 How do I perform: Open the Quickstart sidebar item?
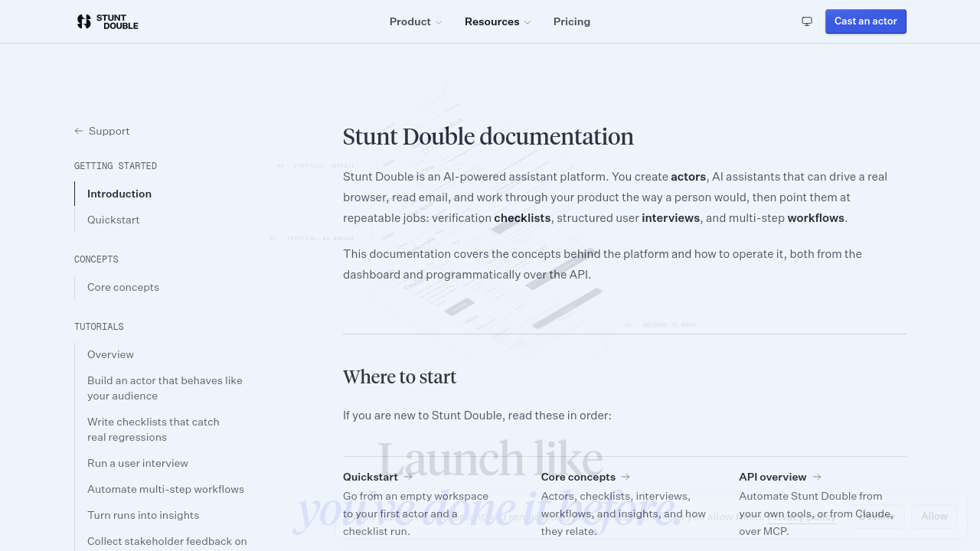pyautogui.click(x=113, y=220)
